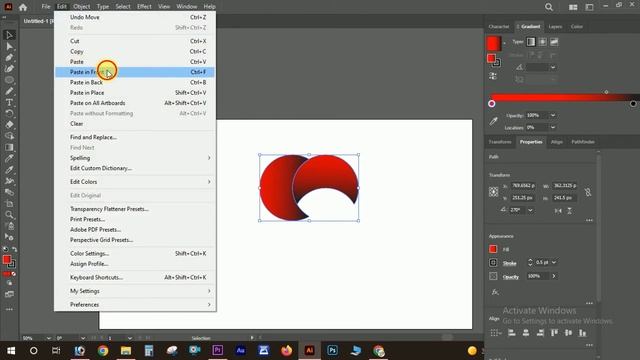Open more options dots in Transform section
The height and width of the screenshot is (360, 640).
coord(589,220)
